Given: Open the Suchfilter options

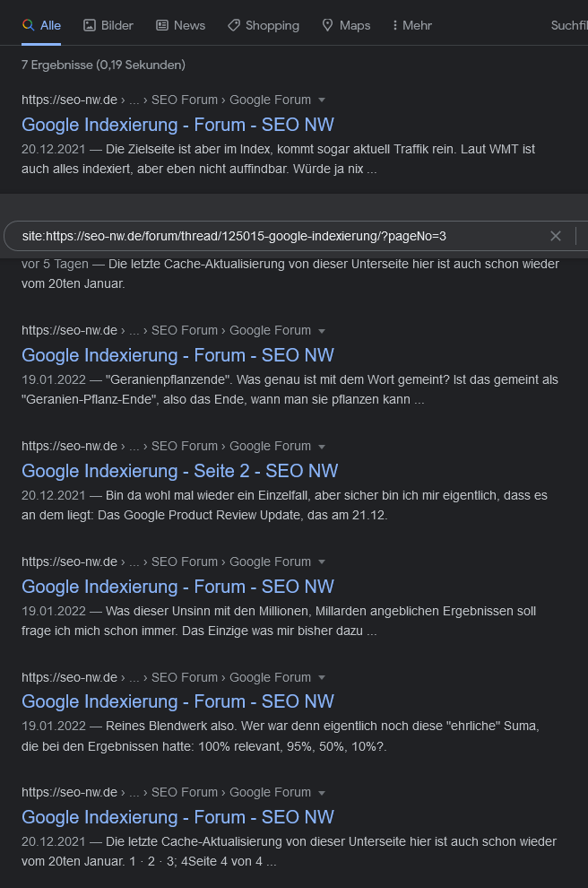Looking at the screenshot, I should click(x=568, y=25).
